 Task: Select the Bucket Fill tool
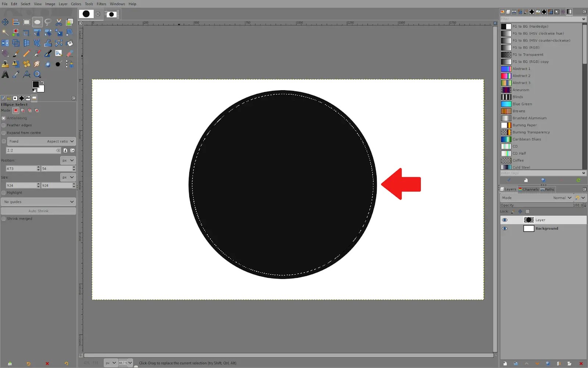[x=69, y=43]
